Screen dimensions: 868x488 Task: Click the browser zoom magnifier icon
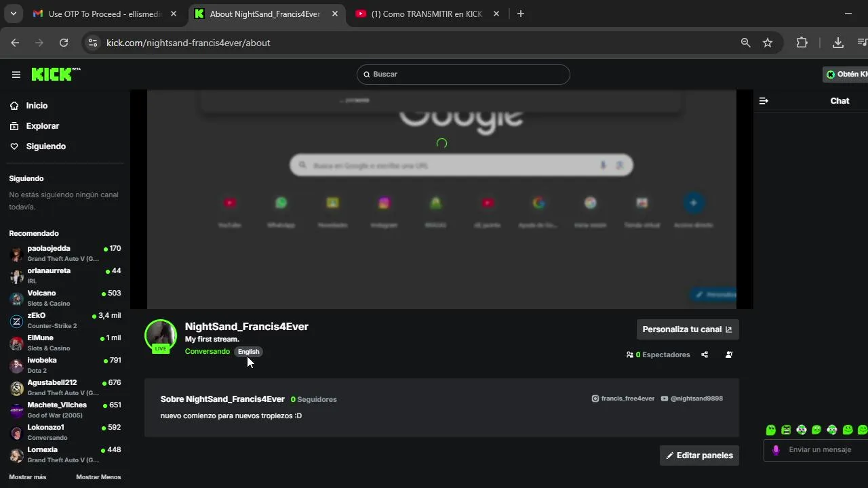pos(745,43)
